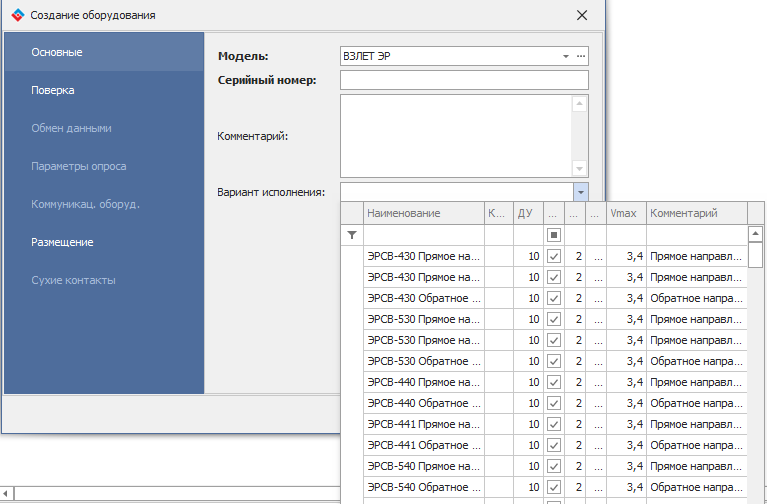Screen dimensions: 767x504
Task: Click the app logo icon in title bar
Action: tap(18, 15)
